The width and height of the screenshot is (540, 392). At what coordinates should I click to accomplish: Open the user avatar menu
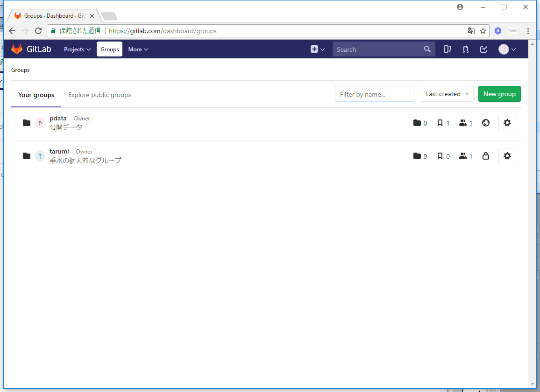(507, 49)
